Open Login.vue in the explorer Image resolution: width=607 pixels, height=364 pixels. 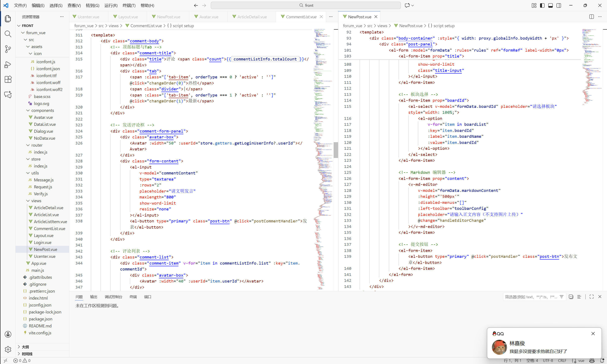point(42,242)
